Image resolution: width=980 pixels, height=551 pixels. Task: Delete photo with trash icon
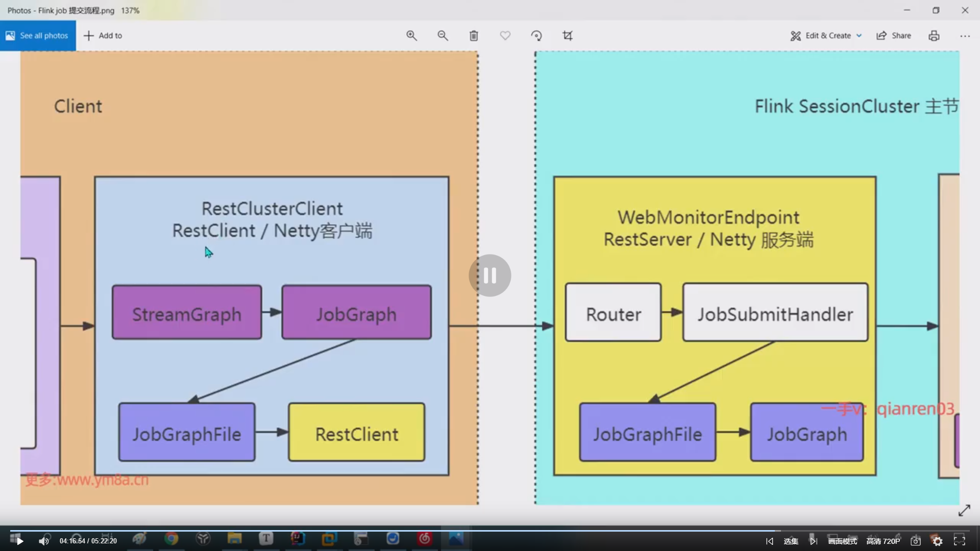pyautogui.click(x=474, y=36)
